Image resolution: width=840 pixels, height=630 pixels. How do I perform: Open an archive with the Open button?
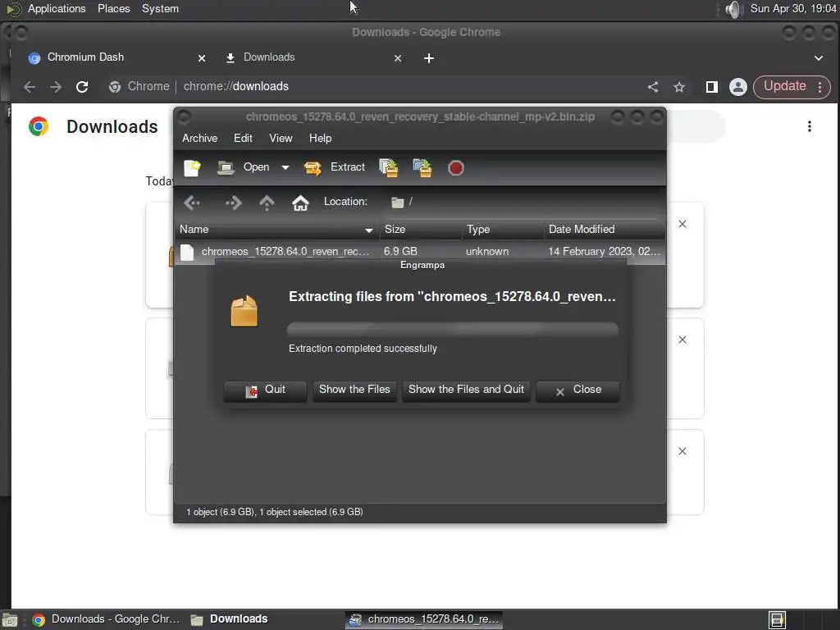(x=243, y=167)
